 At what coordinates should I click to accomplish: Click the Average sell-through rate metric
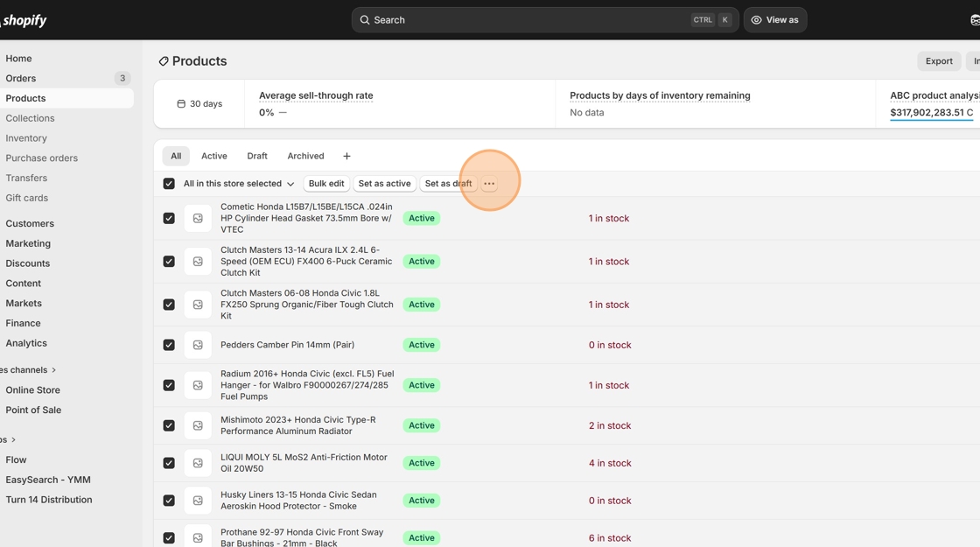pyautogui.click(x=316, y=95)
